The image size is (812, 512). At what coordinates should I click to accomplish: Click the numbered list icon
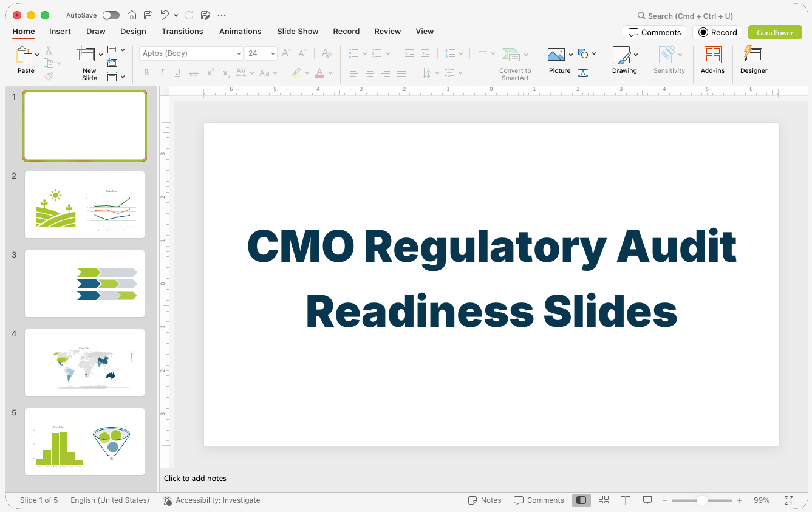tap(377, 53)
